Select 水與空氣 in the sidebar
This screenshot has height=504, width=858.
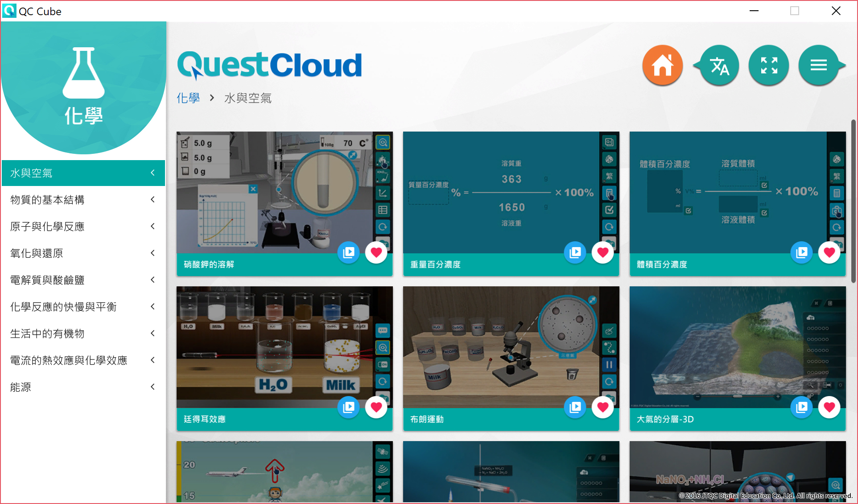pos(83,173)
